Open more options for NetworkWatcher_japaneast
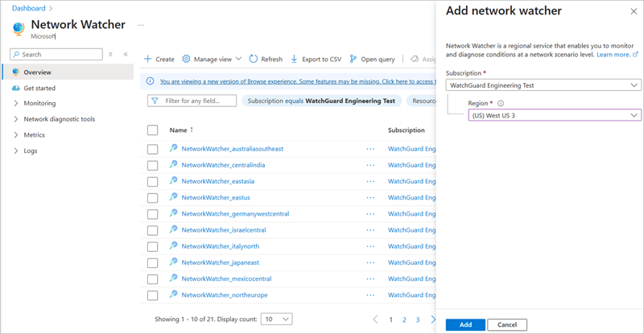The height and width of the screenshot is (334, 644). [x=370, y=262]
